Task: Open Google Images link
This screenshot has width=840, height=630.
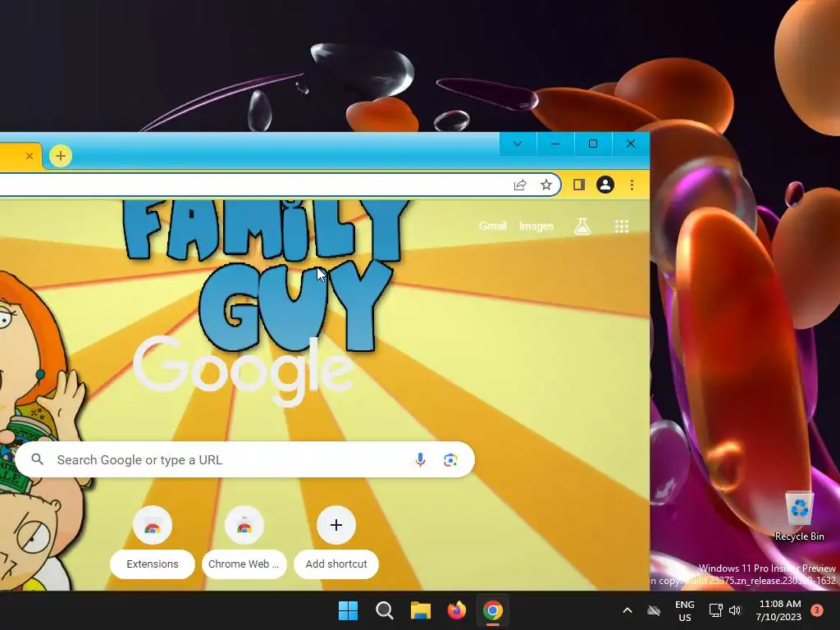Action: (536, 226)
